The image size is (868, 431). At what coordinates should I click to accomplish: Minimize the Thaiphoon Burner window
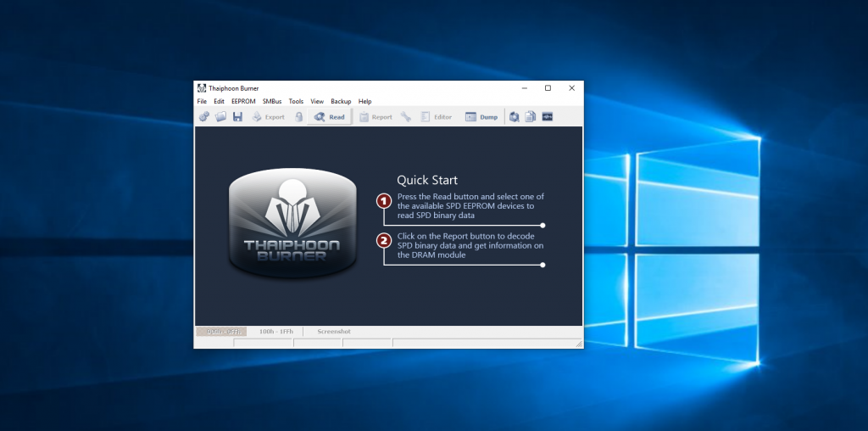click(x=524, y=88)
